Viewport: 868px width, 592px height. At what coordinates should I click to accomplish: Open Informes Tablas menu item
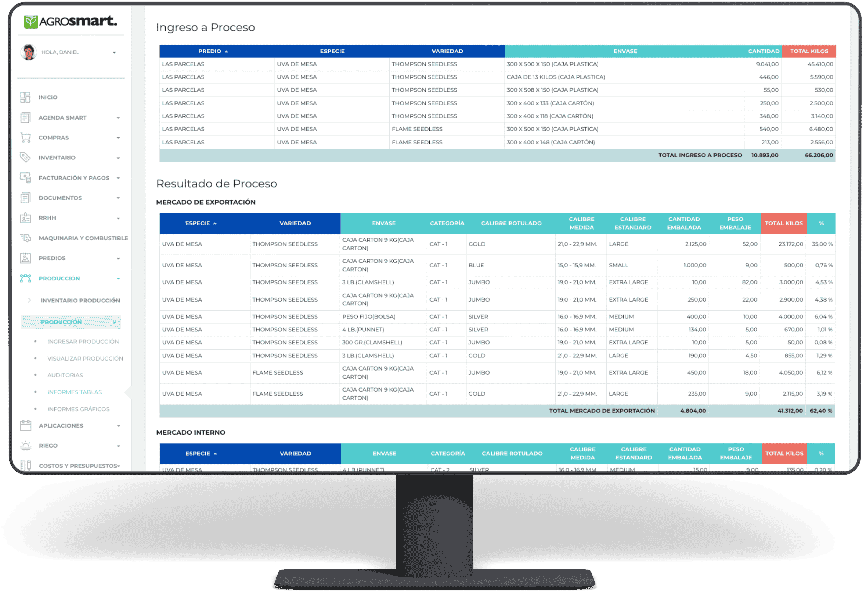tap(74, 392)
